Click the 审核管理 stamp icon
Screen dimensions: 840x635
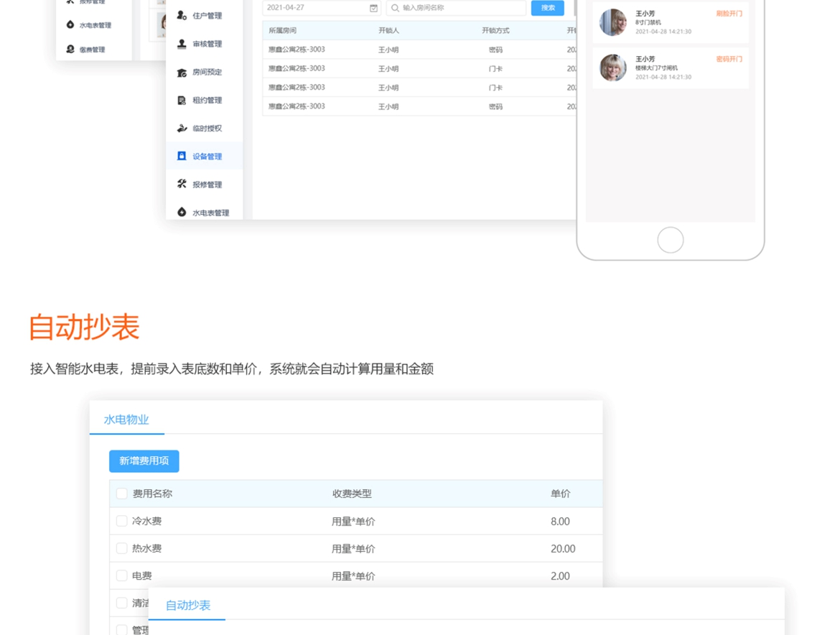[182, 44]
